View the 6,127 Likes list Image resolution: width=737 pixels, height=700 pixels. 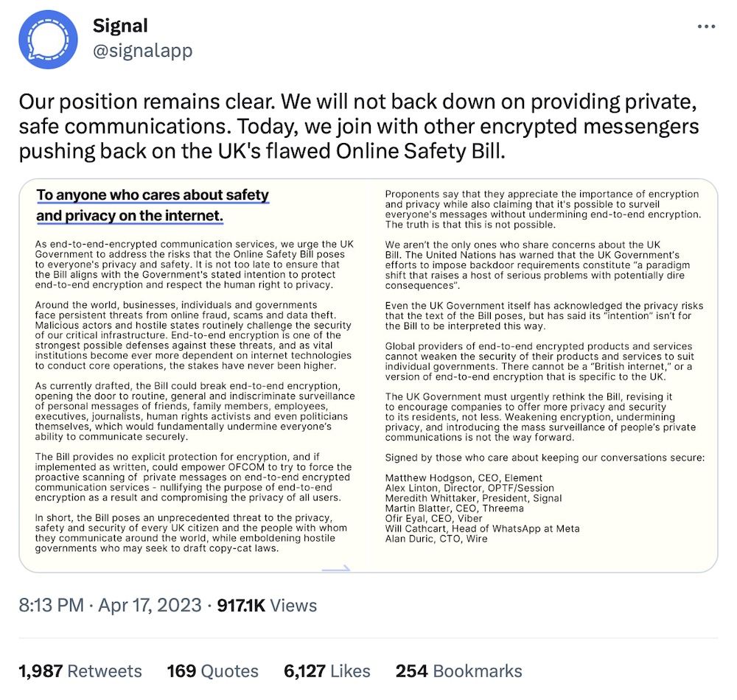[x=326, y=671]
